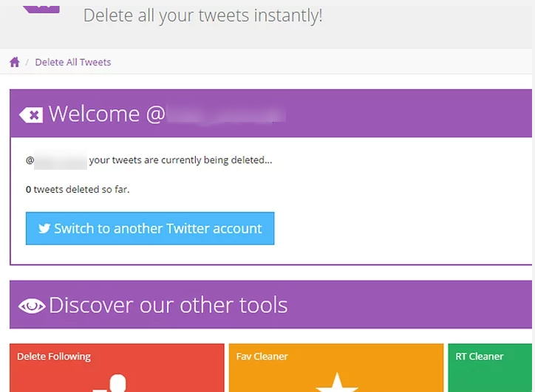Click the star icon in Fav Cleaner
Screen dimensions: 535x392
tap(337, 382)
